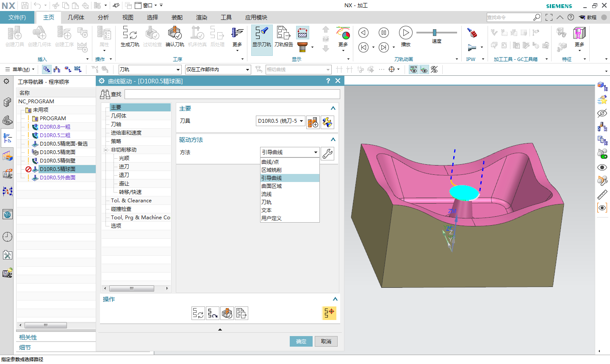
Task: Select 刀轴 in dialog tree
Action: [x=116, y=124]
